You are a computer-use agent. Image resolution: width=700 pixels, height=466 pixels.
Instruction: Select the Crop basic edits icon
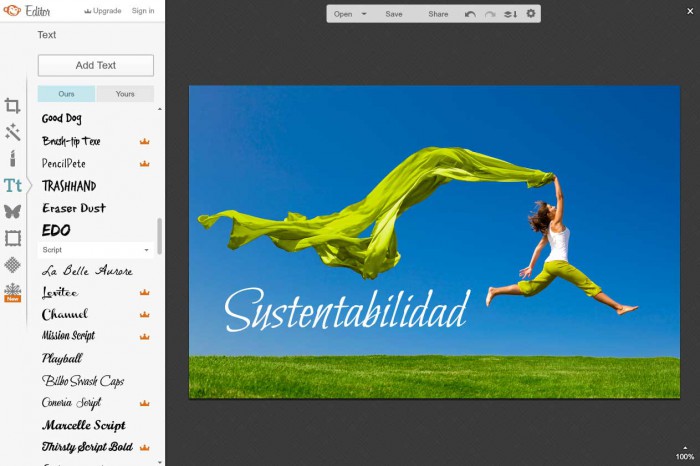[x=12, y=106]
